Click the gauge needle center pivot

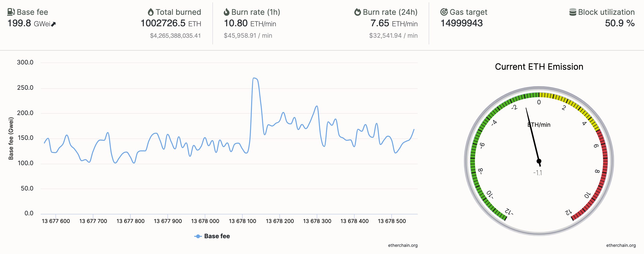[539, 161]
